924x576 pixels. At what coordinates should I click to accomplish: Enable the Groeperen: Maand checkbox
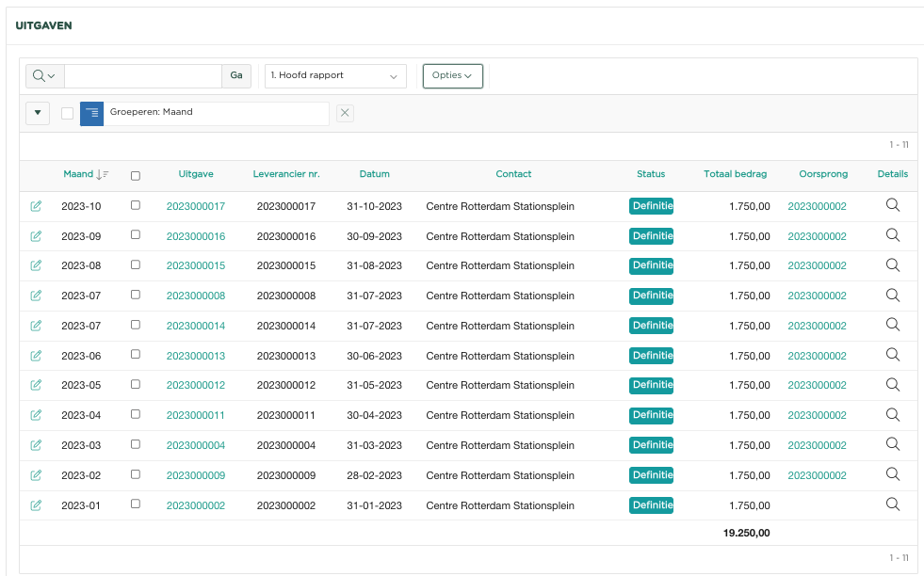pyautogui.click(x=67, y=113)
